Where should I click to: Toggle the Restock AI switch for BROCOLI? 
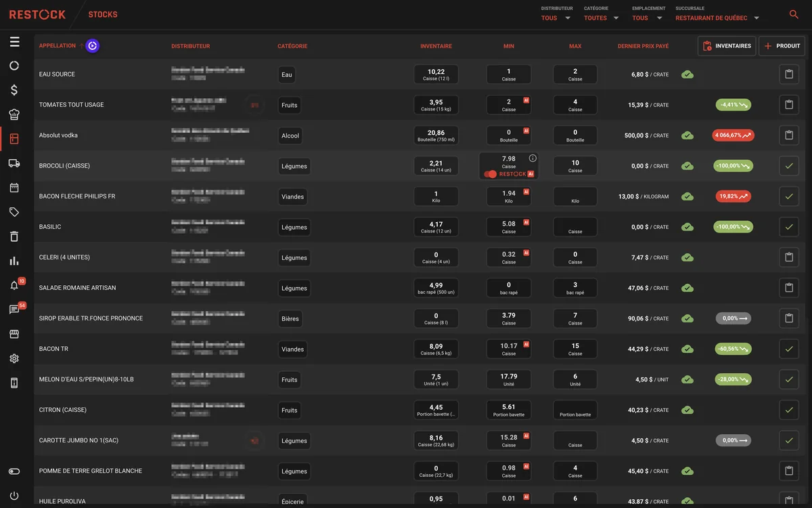click(x=491, y=174)
